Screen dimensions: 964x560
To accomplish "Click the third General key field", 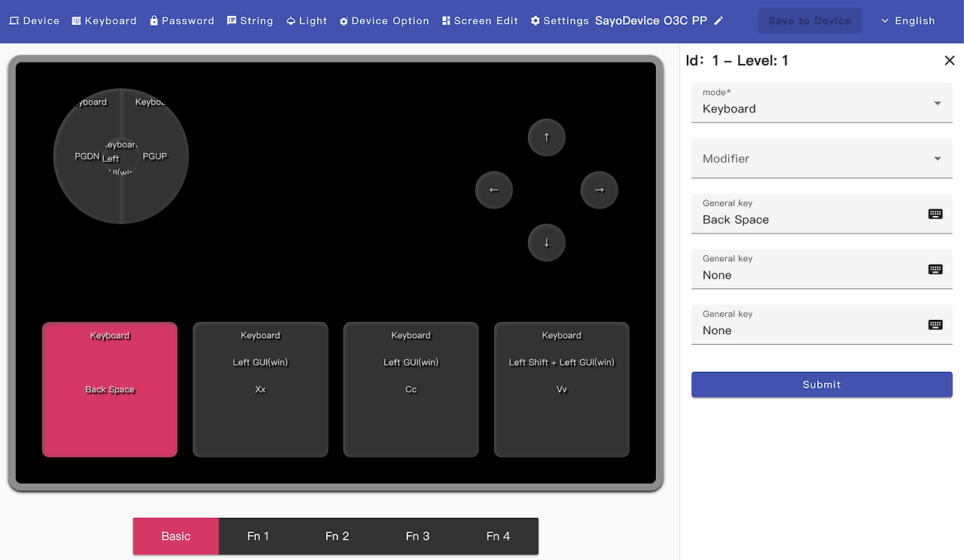I will [x=822, y=325].
